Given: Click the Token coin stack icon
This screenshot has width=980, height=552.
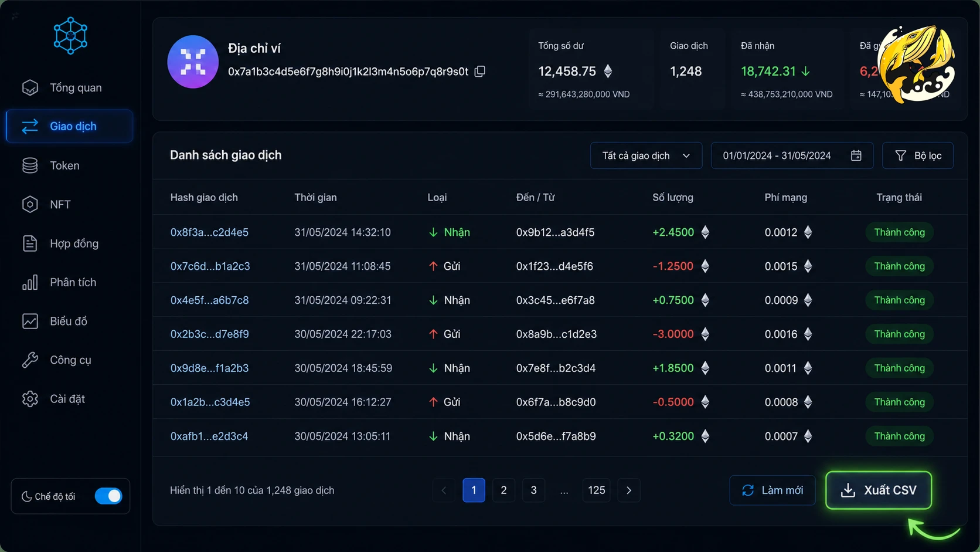Looking at the screenshot, I should coord(30,165).
